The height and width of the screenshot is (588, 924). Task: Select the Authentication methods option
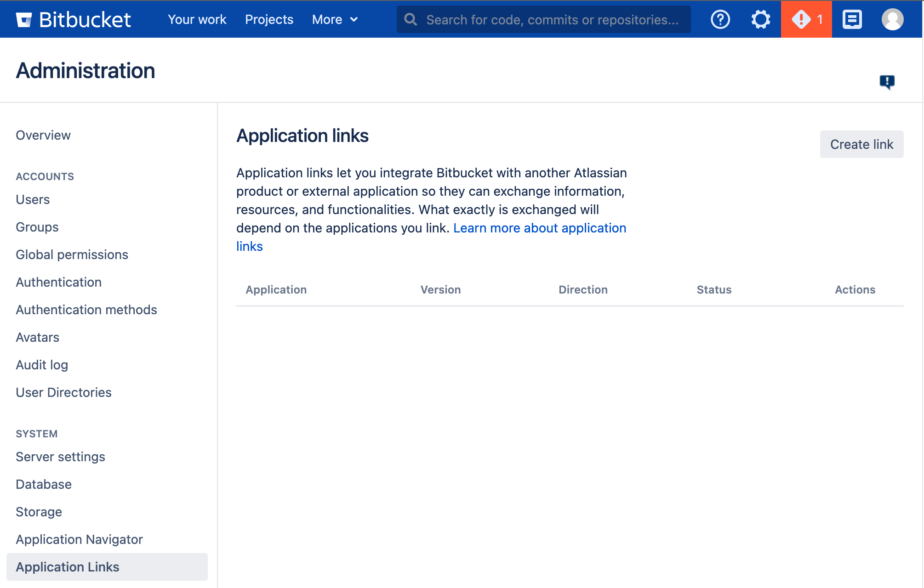tap(86, 310)
